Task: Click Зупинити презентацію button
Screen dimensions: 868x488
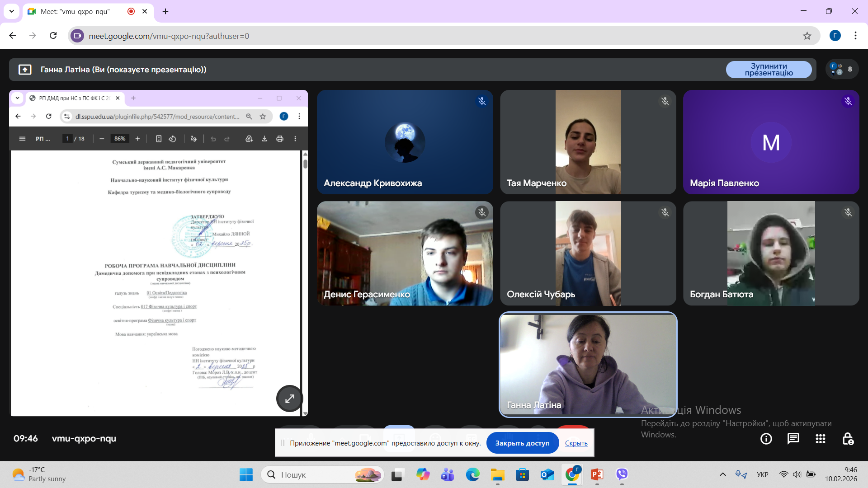Action: 769,70
